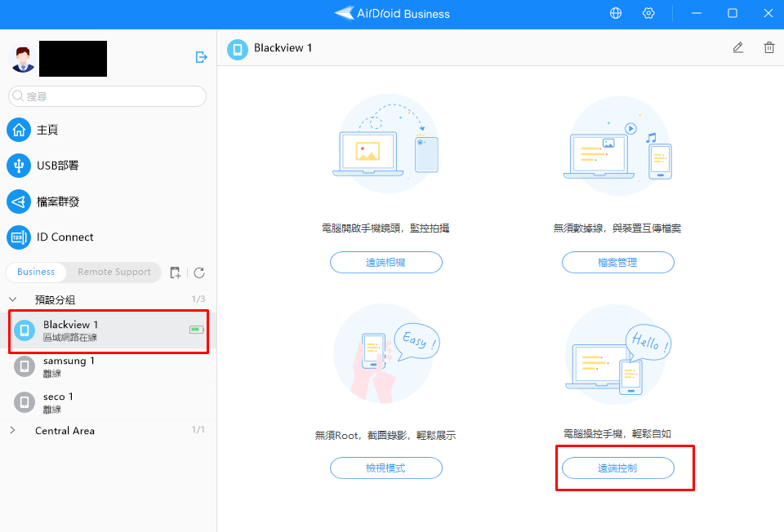Click the Blackview 1 header title

283,48
